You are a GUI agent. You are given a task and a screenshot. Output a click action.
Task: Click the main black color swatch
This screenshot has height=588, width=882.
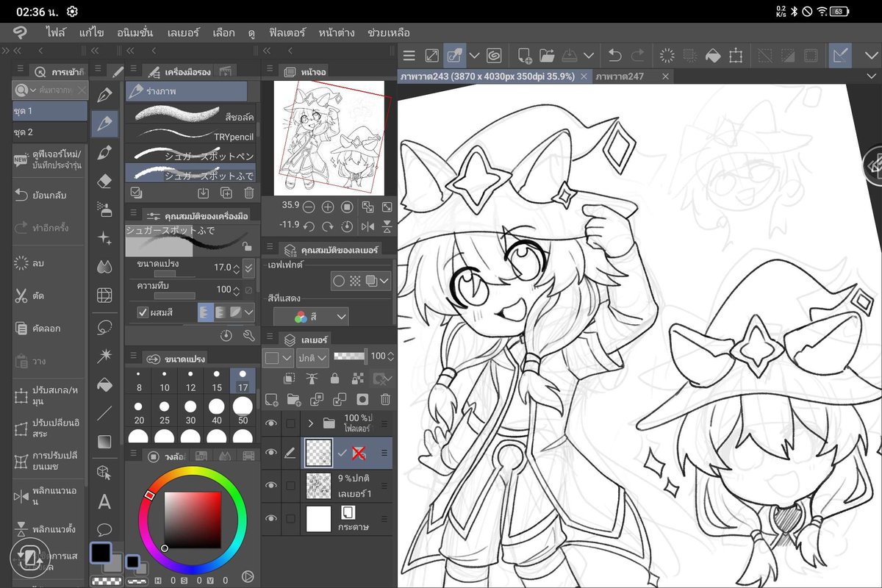pyautogui.click(x=101, y=552)
